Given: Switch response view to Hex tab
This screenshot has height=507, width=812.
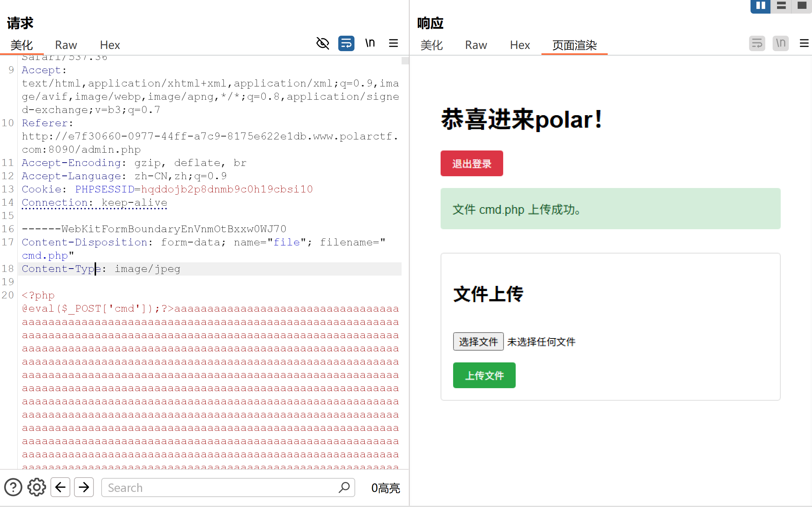Looking at the screenshot, I should click(x=520, y=45).
